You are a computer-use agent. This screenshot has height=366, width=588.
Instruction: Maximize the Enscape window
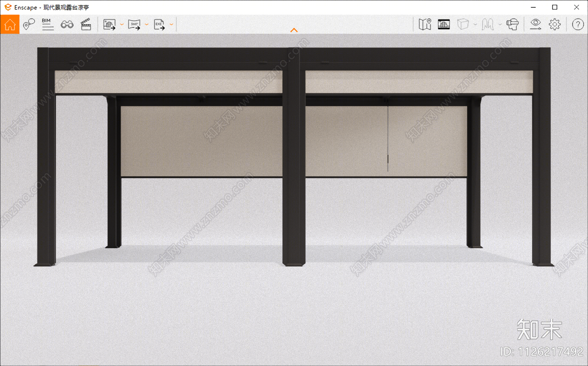click(555, 7)
